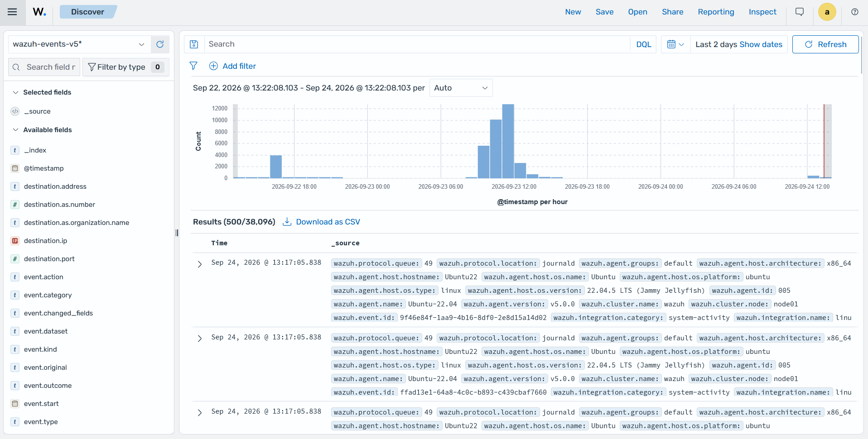Click the Discover breadcrumb tab

pos(88,12)
